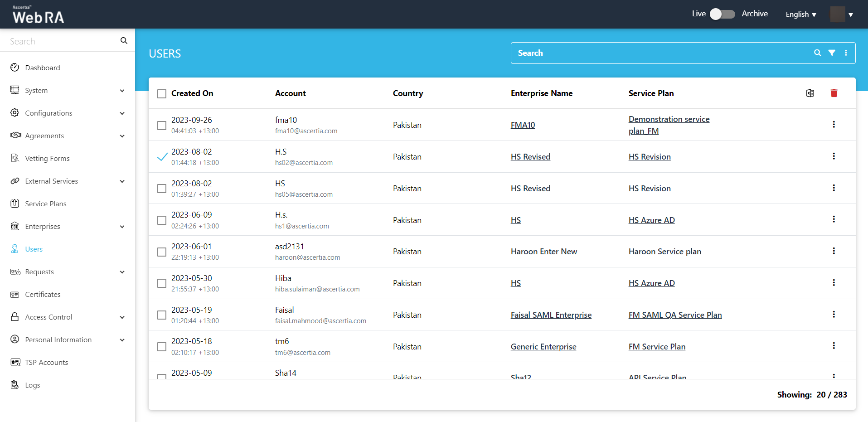Open the Logs menu item
The width and height of the screenshot is (868, 422).
tap(33, 385)
